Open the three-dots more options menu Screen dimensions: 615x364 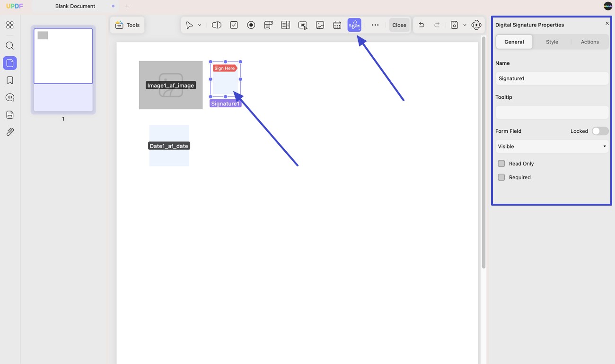375,25
